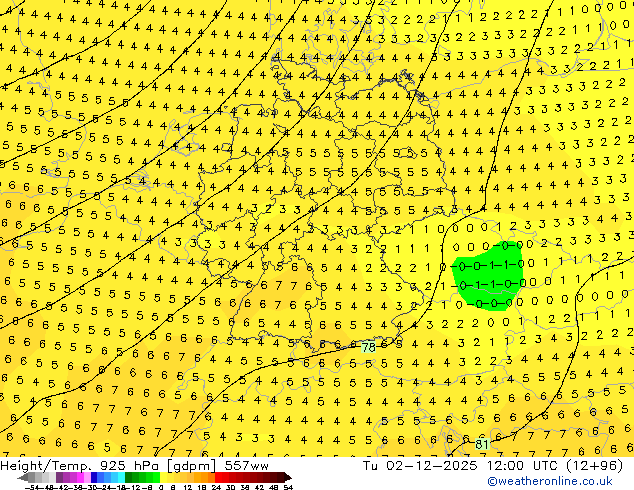Click the 81 height contour label
The width and height of the screenshot is (634, 490).
coord(482,445)
